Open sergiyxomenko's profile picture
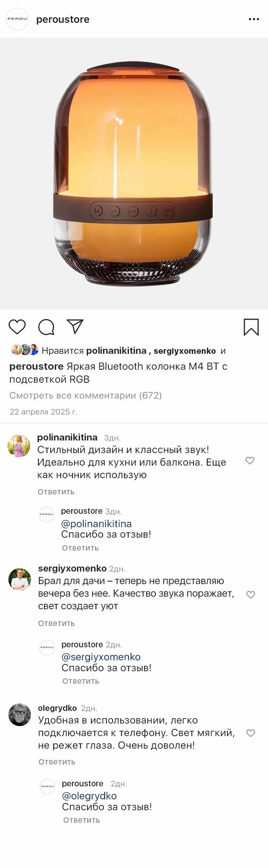The width and height of the screenshot is (268, 868). [20, 579]
